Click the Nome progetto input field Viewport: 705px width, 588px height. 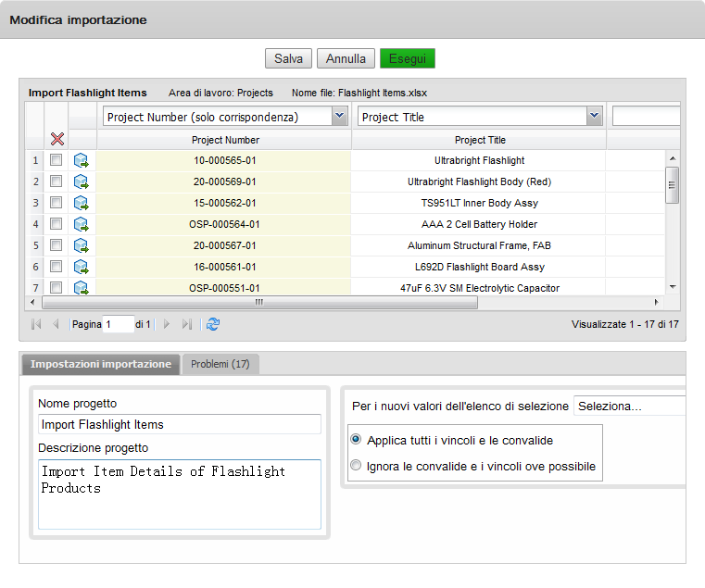[x=180, y=424]
